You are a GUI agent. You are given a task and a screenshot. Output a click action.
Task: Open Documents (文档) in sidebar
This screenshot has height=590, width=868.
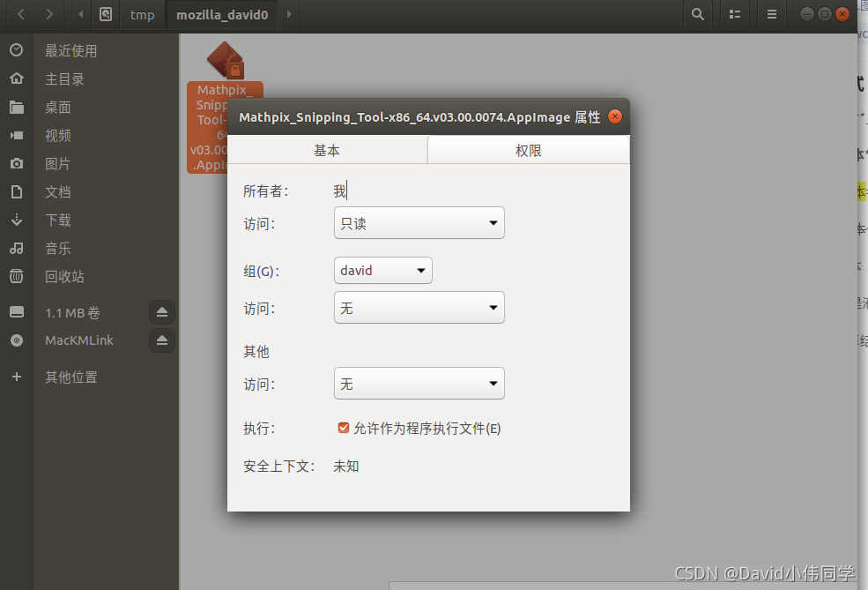(90, 191)
